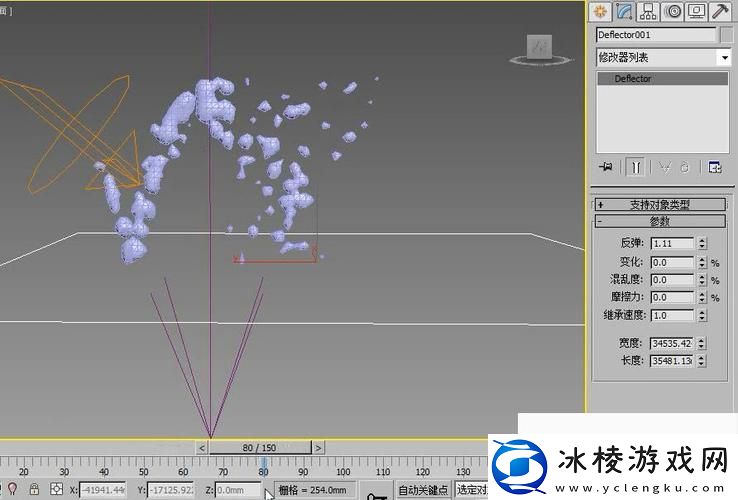Click Remove Modifier trash icon

coord(685,167)
